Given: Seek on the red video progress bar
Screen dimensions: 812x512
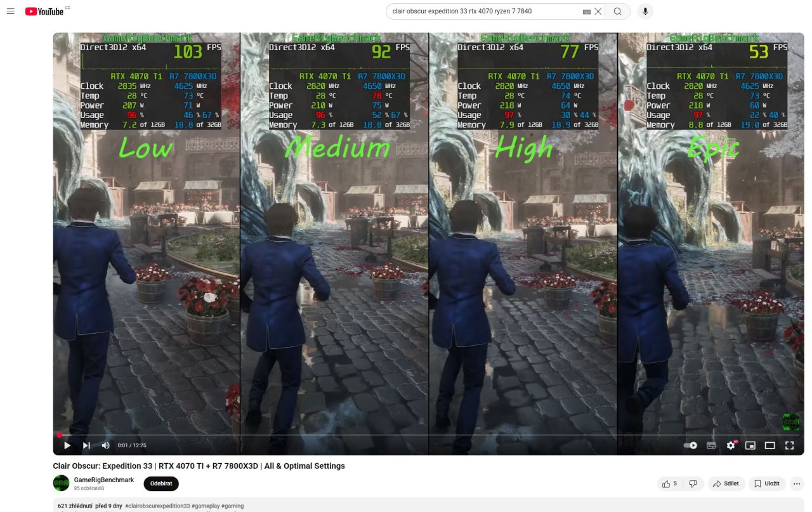Looking at the screenshot, I should [428, 435].
